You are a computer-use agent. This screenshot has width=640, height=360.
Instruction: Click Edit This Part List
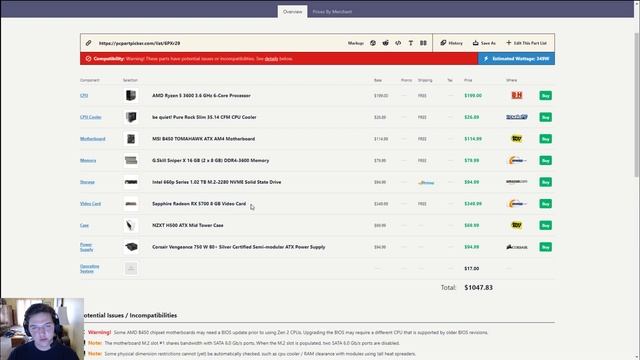[x=527, y=43]
